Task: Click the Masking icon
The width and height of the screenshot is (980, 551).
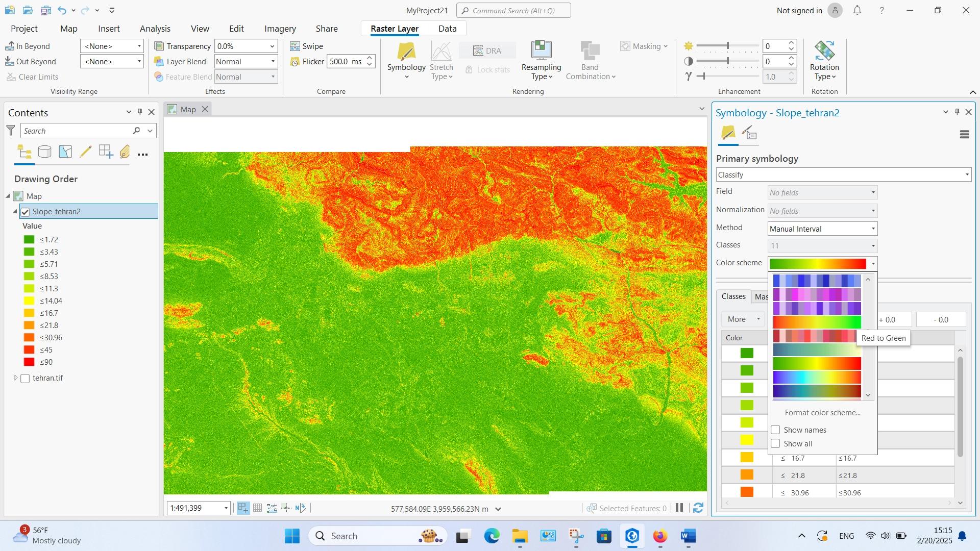Action: (x=625, y=45)
